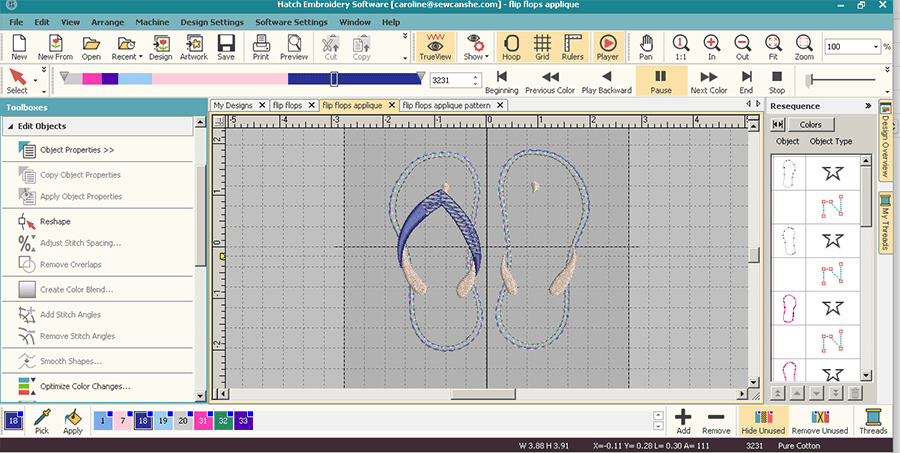Toggle the Grid display
This screenshot has height=453, width=900.
point(542,47)
